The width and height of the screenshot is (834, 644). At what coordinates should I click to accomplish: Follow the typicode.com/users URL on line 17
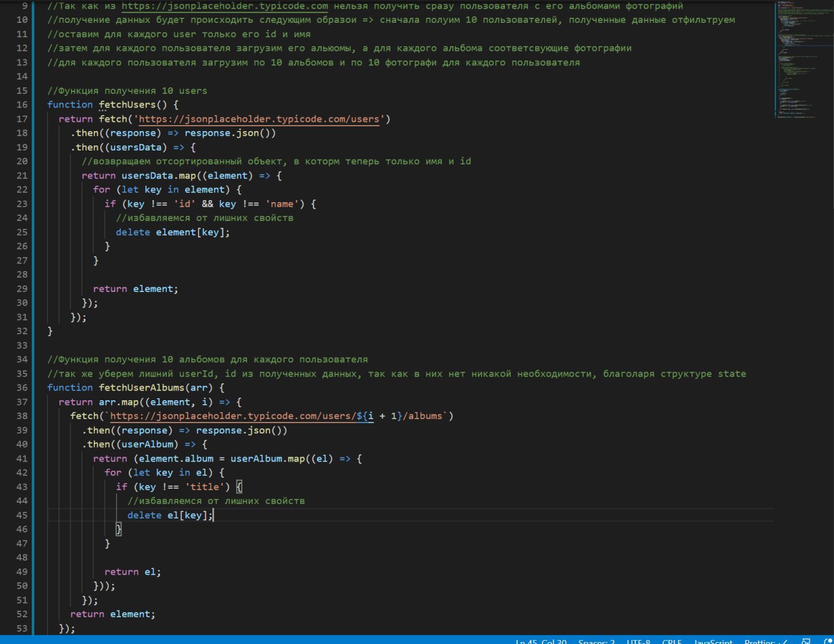click(259, 119)
